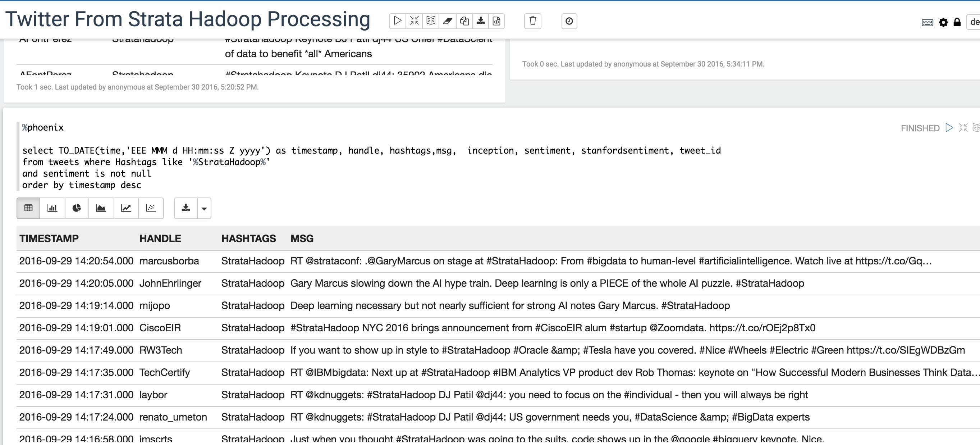
Task: Toggle show/hide code for all paragraphs
Action: [x=414, y=21]
